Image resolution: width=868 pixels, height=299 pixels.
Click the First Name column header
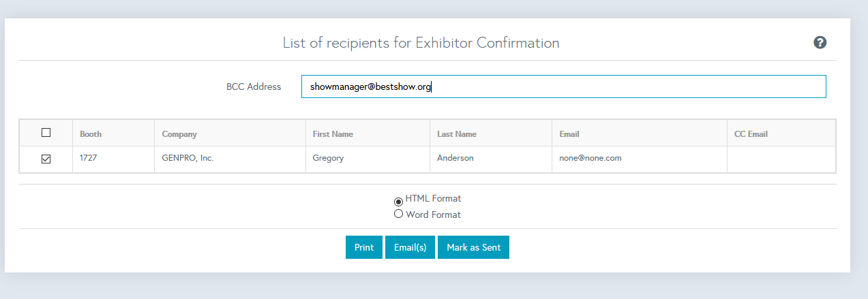click(x=333, y=134)
